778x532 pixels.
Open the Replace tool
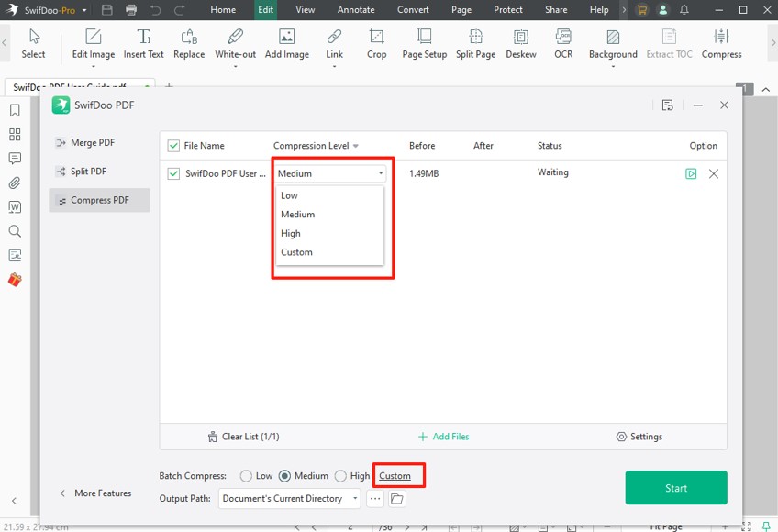(x=189, y=44)
